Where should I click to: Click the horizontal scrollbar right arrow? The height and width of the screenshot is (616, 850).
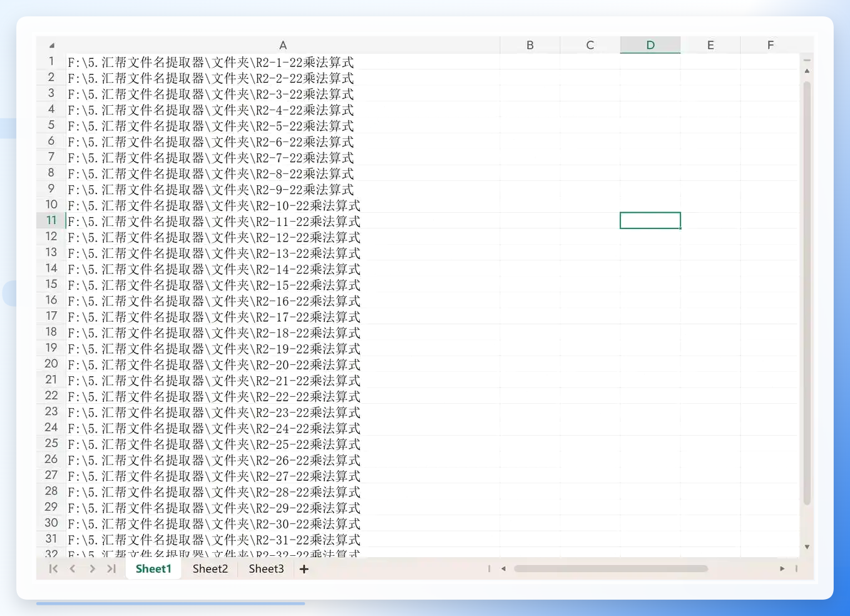782,569
